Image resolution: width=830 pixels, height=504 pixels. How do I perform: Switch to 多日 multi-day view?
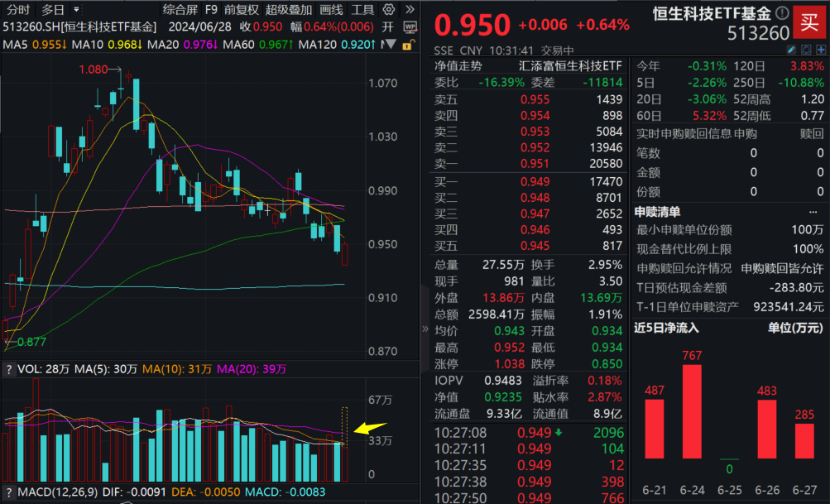point(53,10)
